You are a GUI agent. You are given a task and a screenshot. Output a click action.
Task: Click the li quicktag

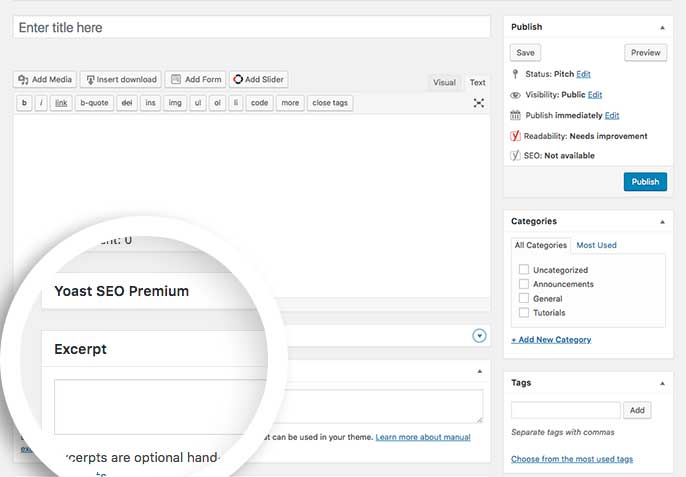pos(236,103)
